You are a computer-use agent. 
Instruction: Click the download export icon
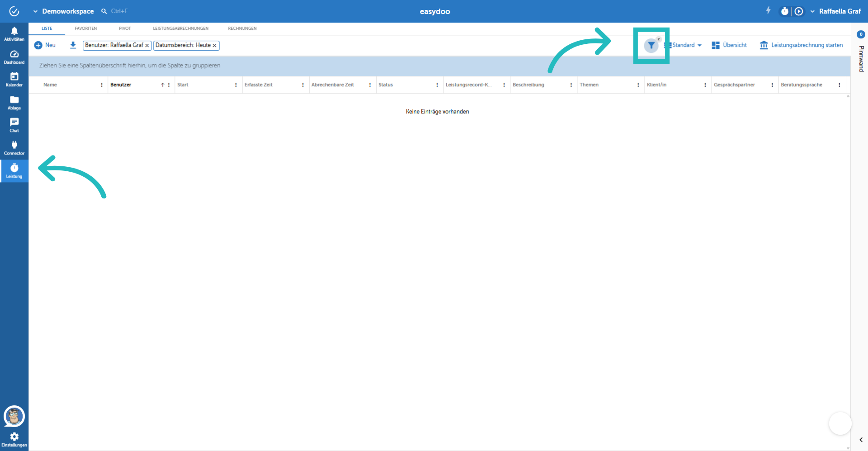pyautogui.click(x=73, y=45)
